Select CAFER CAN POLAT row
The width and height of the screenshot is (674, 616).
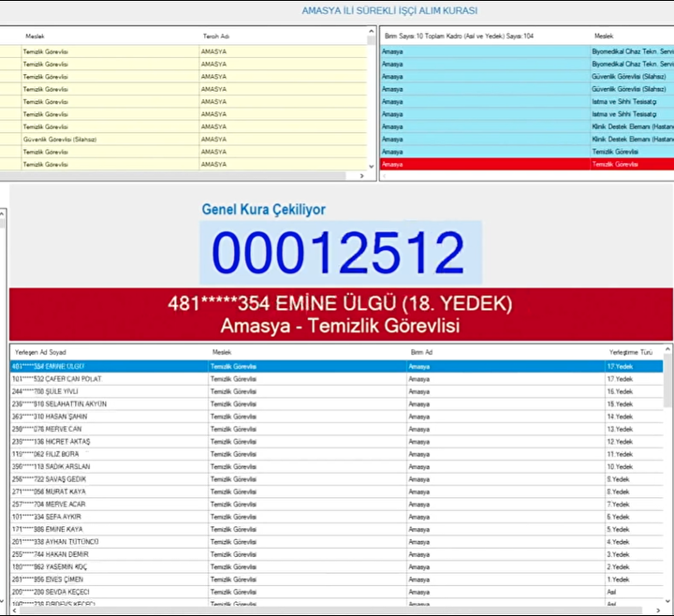pyautogui.click(x=336, y=379)
